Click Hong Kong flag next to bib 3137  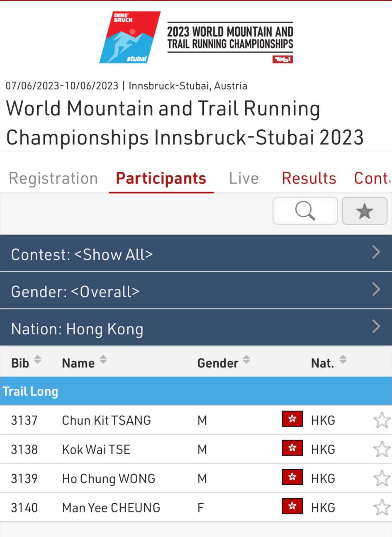tap(292, 419)
